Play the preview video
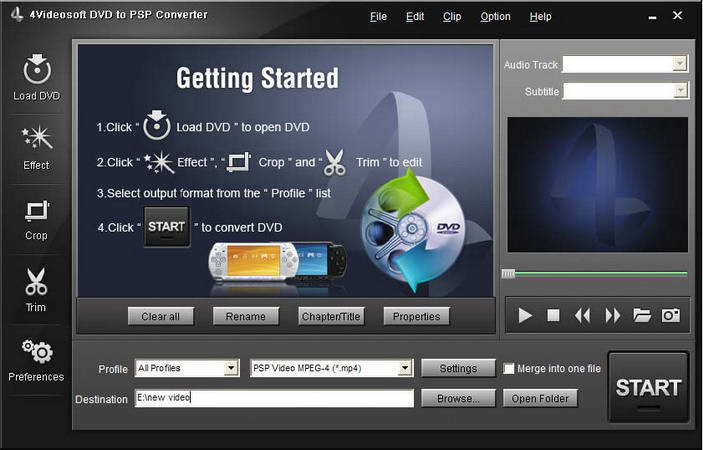The height and width of the screenshot is (450, 703). pos(525,316)
